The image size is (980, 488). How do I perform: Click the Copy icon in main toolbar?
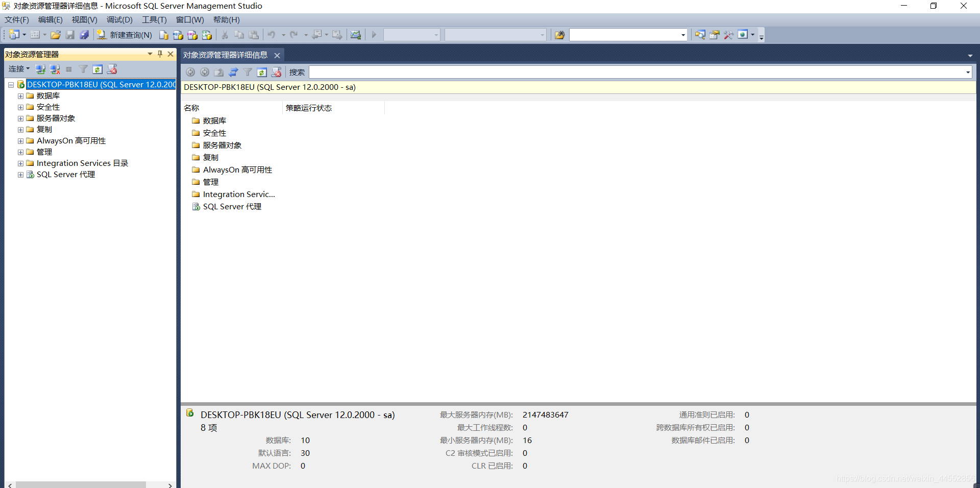point(239,35)
